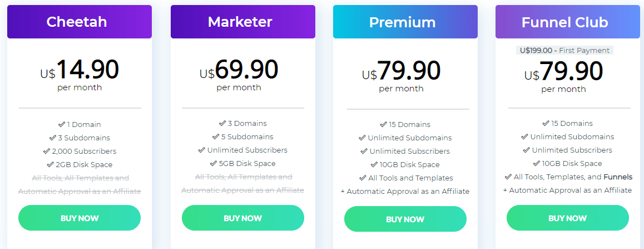
Task: Select the Cheetah plan header
Action: tap(80, 22)
